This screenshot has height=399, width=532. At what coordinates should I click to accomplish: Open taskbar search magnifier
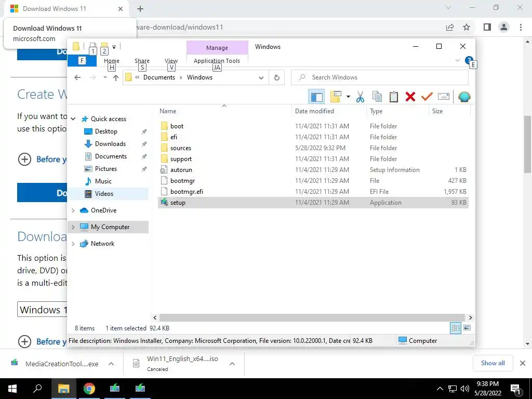pyautogui.click(x=37, y=388)
